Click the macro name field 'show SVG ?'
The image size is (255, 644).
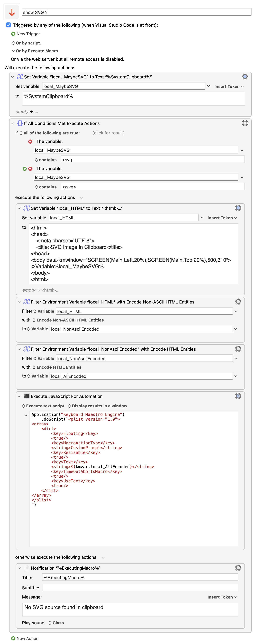(x=136, y=12)
